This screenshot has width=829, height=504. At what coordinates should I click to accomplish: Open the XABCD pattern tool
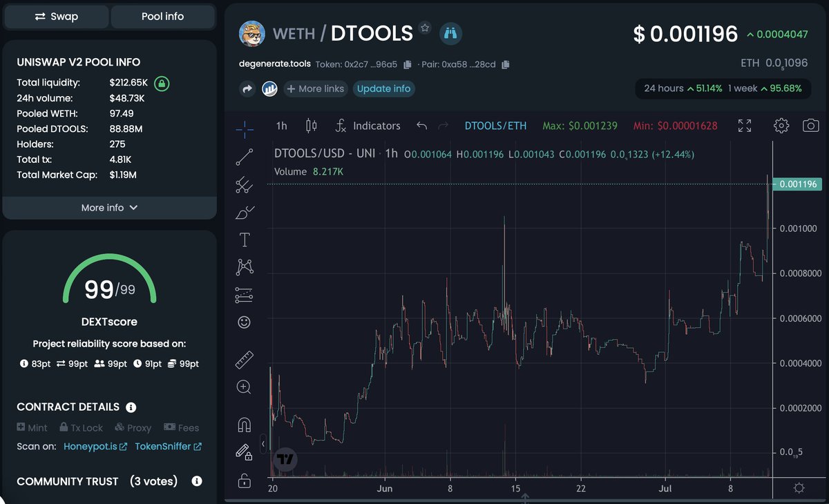(x=244, y=266)
